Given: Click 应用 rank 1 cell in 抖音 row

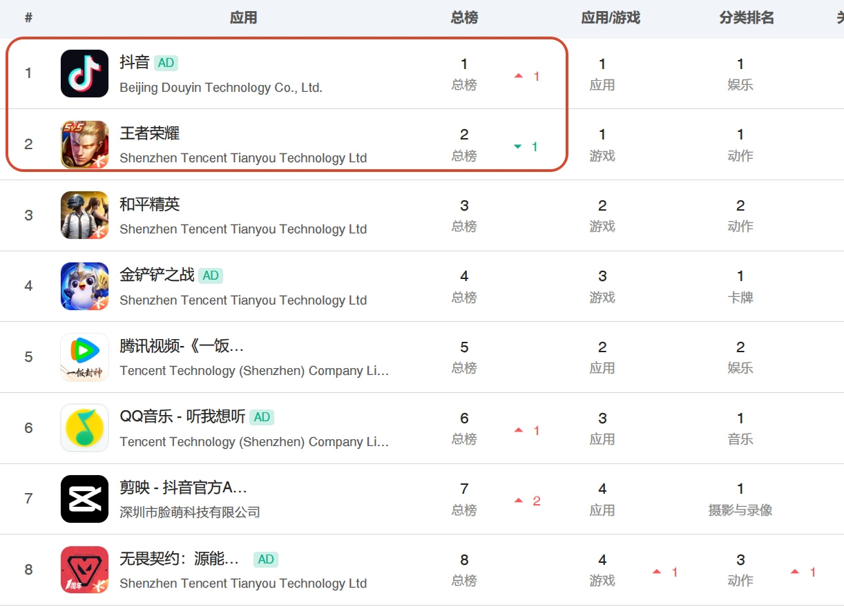Looking at the screenshot, I should pos(602,74).
